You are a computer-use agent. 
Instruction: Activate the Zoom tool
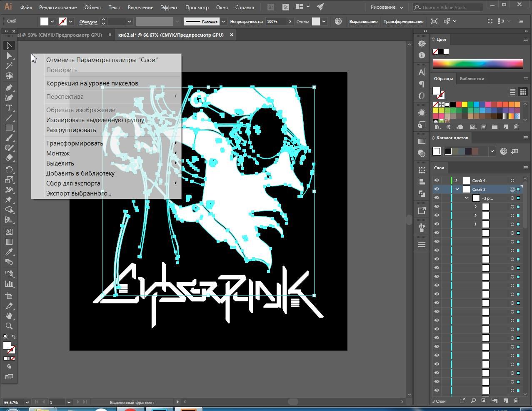pyautogui.click(x=9, y=326)
